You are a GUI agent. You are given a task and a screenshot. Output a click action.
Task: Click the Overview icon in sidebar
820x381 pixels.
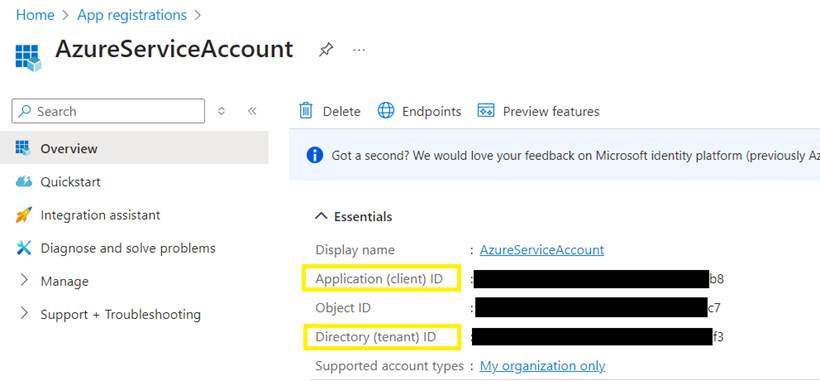point(23,148)
